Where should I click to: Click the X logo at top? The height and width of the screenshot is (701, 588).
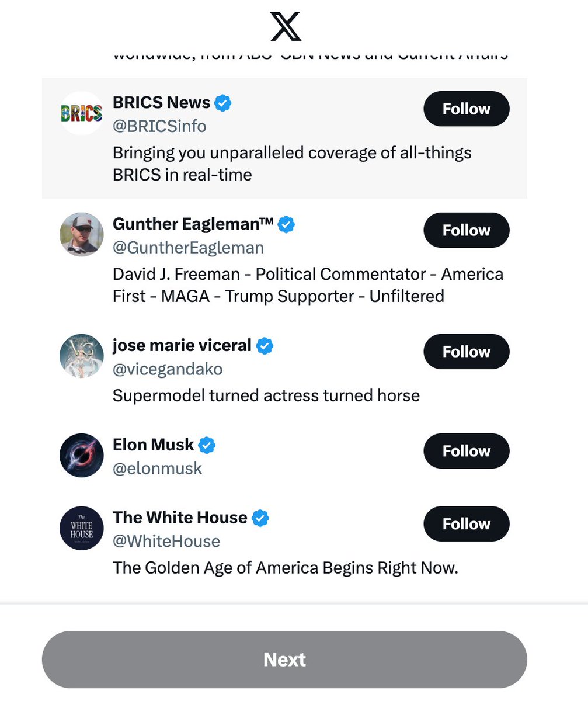point(286,27)
